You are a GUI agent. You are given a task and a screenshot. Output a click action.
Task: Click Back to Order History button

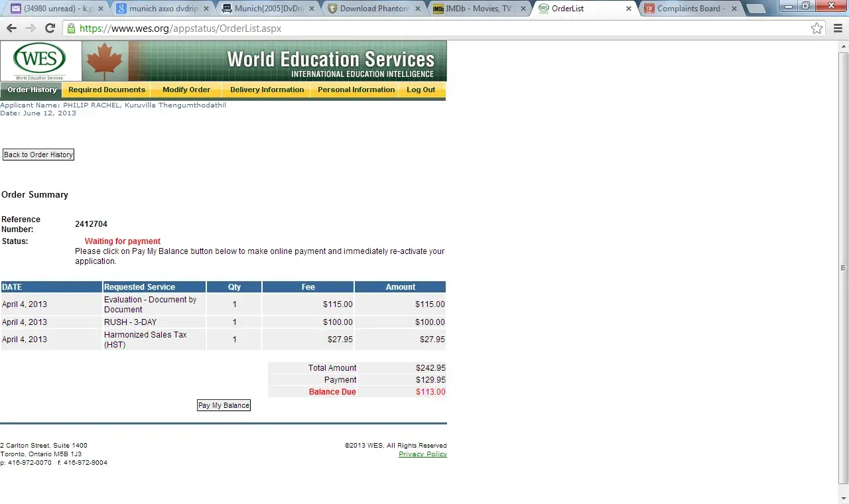(x=38, y=155)
